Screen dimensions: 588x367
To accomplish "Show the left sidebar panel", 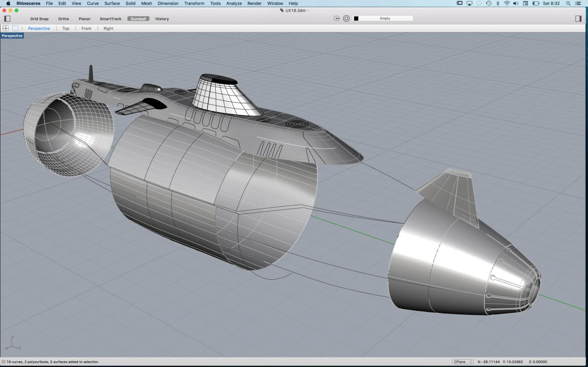I will (7, 19).
